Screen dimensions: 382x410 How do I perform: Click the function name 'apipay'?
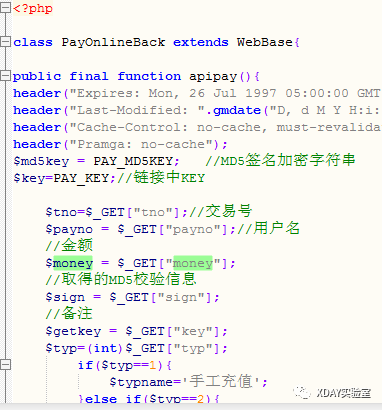[x=213, y=77]
